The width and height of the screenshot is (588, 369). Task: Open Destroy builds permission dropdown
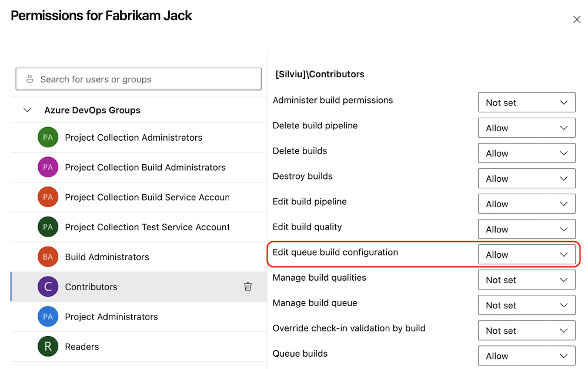click(x=526, y=179)
